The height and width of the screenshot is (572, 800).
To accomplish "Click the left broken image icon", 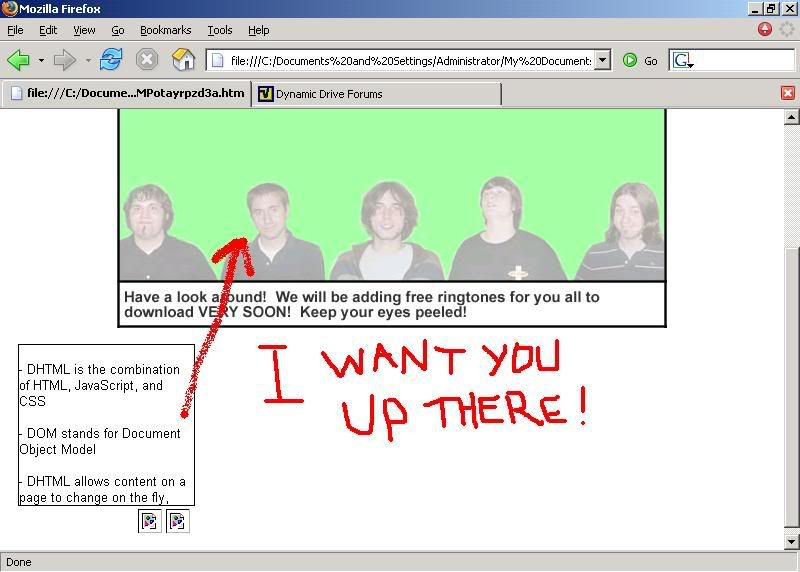I will (x=150, y=521).
